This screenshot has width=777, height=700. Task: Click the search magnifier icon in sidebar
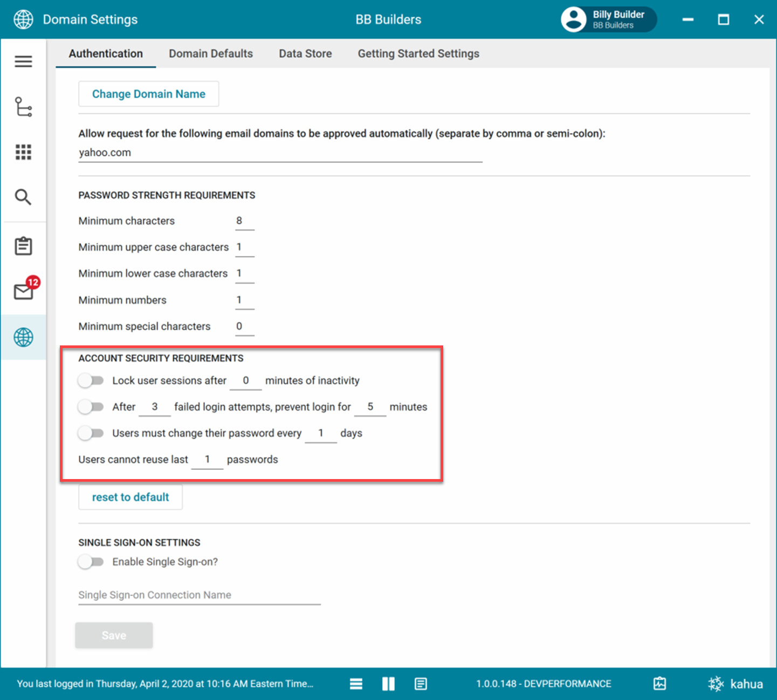[23, 197]
